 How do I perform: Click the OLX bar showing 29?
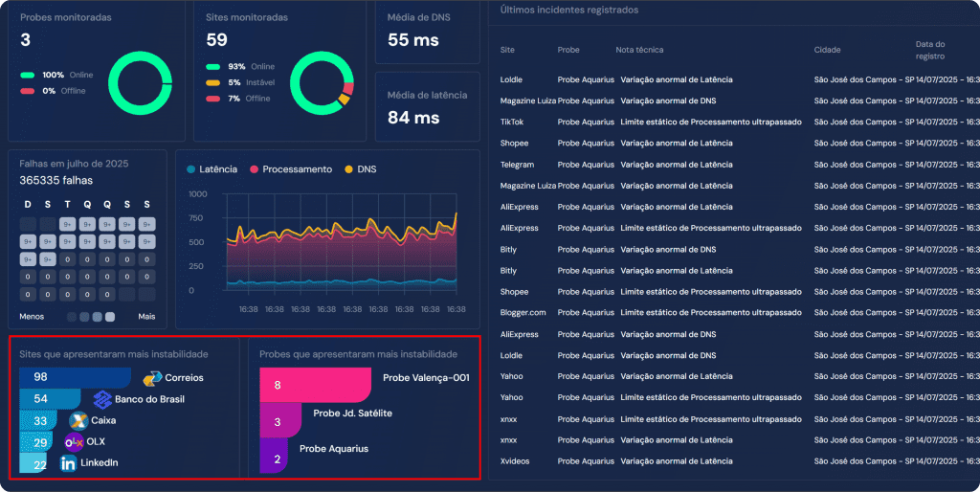pyautogui.click(x=36, y=442)
